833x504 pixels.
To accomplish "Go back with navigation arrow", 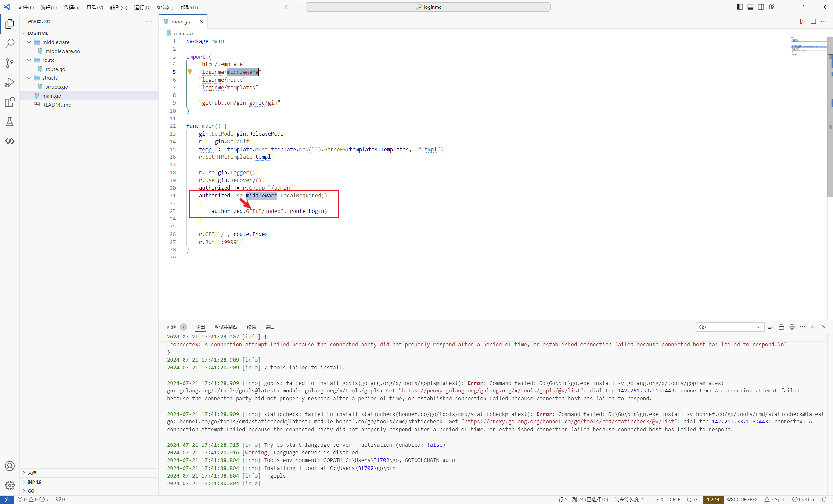I will (287, 7).
